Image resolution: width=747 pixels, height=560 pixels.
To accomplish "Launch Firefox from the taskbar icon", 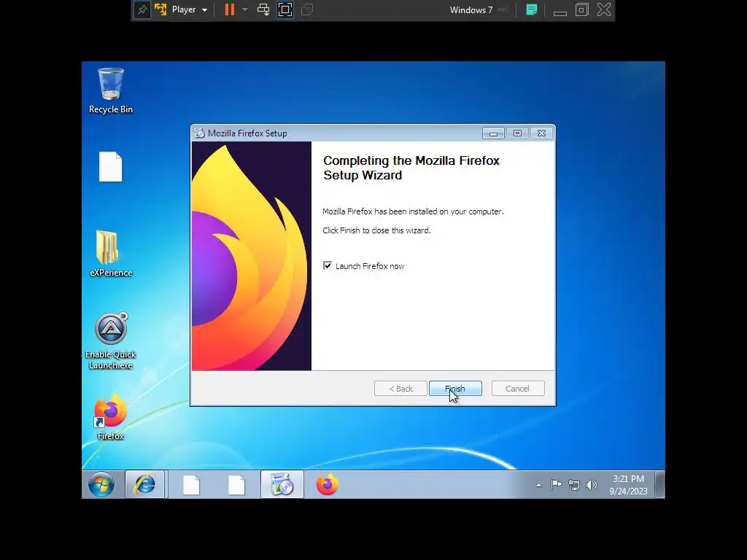I will [x=327, y=485].
